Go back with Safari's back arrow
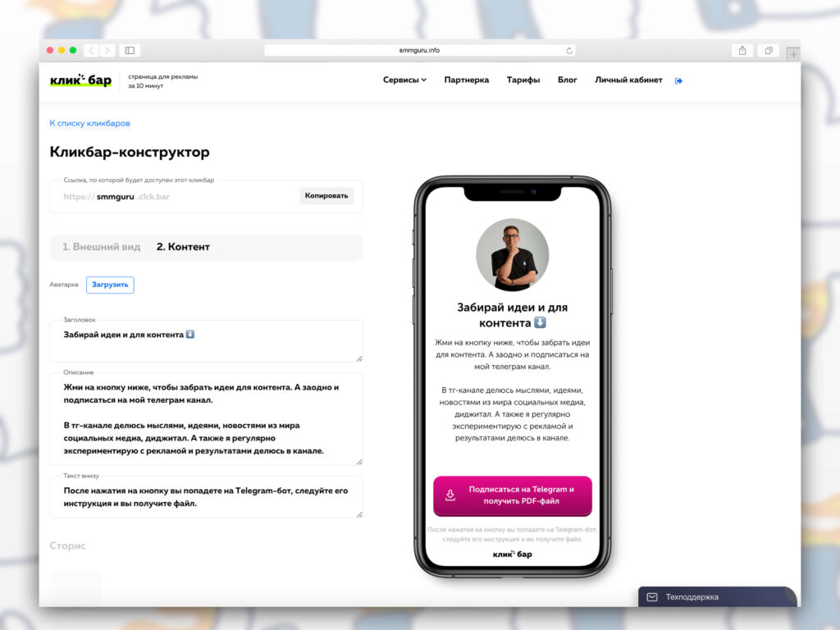Image resolution: width=840 pixels, height=630 pixels. (x=92, y=50)
